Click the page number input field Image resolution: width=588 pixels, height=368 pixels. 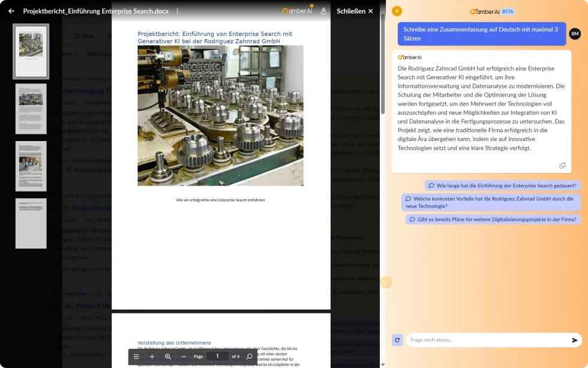tap(217, 357)
